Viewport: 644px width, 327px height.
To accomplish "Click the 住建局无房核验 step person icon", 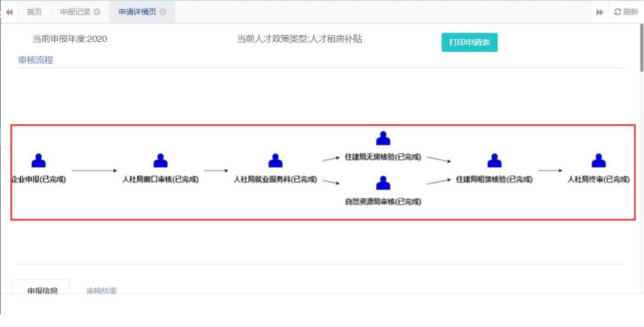I will 383,138.
